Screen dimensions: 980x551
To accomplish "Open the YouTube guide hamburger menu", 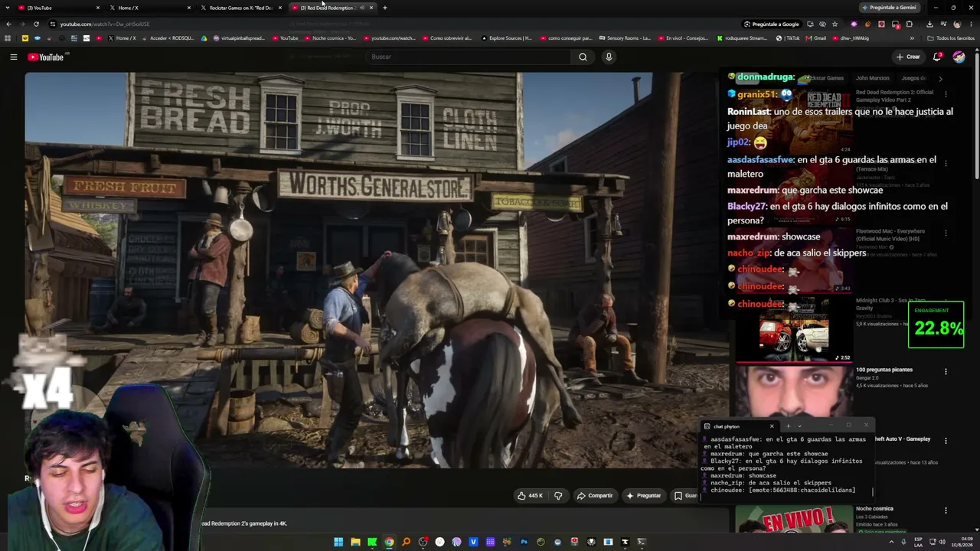I will pyautogui.click(x=13, y=57).
